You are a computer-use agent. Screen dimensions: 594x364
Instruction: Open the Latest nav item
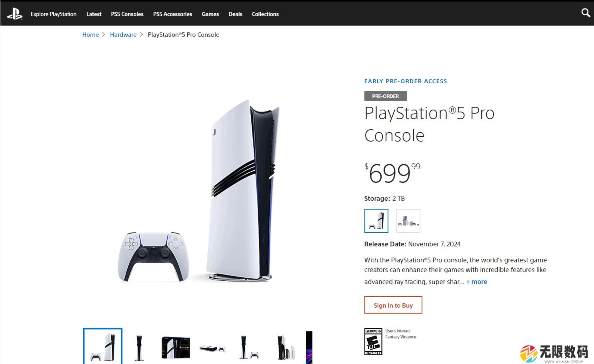(94, 14)
